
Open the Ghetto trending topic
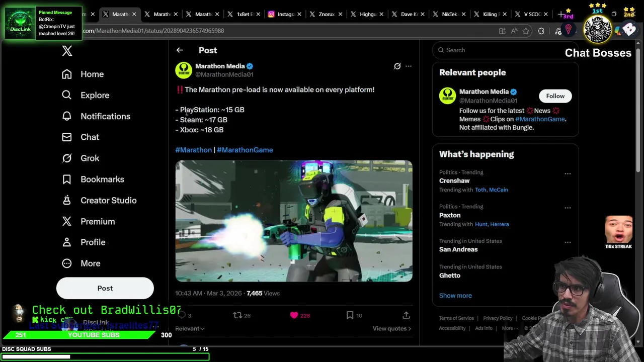(x=450, y=276)
